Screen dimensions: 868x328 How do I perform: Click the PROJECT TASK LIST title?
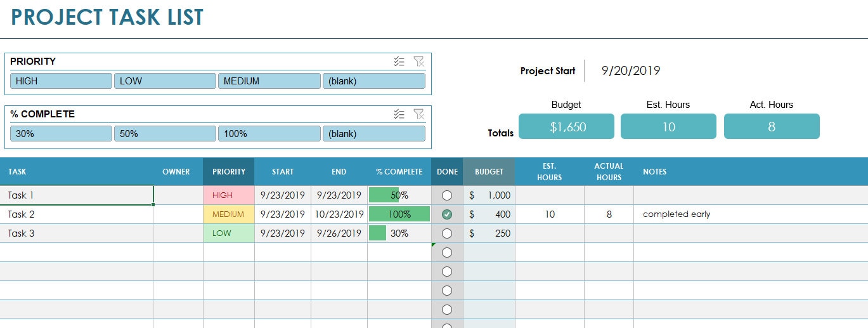[x=107, y=17]
